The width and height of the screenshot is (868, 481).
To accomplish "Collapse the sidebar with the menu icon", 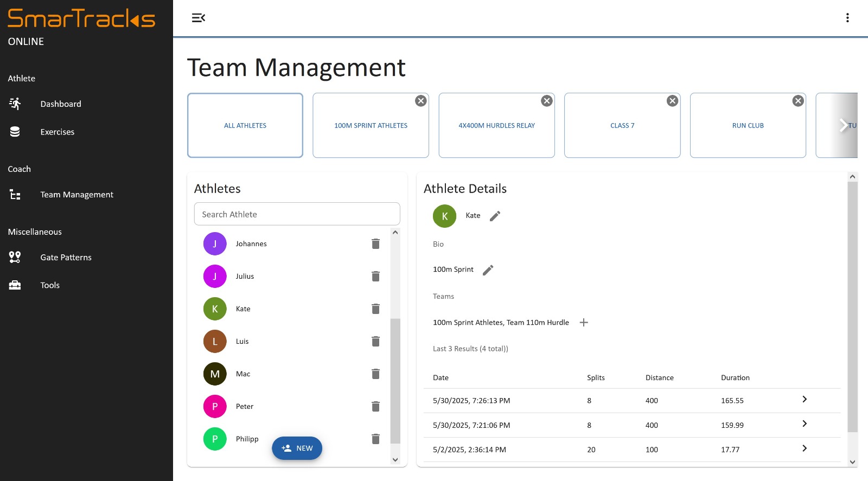I will pyautogui.click(x=199, y=18).
